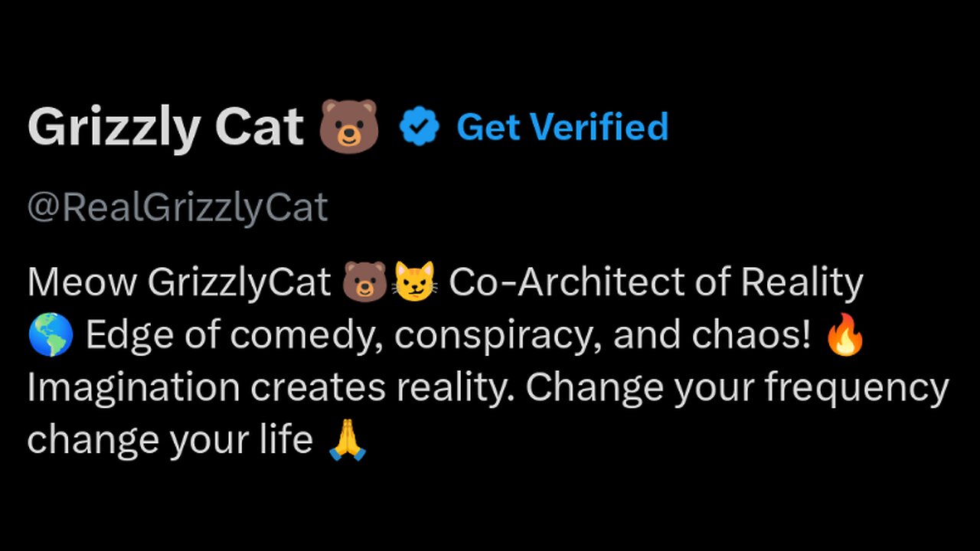Click the smirking cat emoji in the bio
The image size is (980, 551).
click(413, 282)
